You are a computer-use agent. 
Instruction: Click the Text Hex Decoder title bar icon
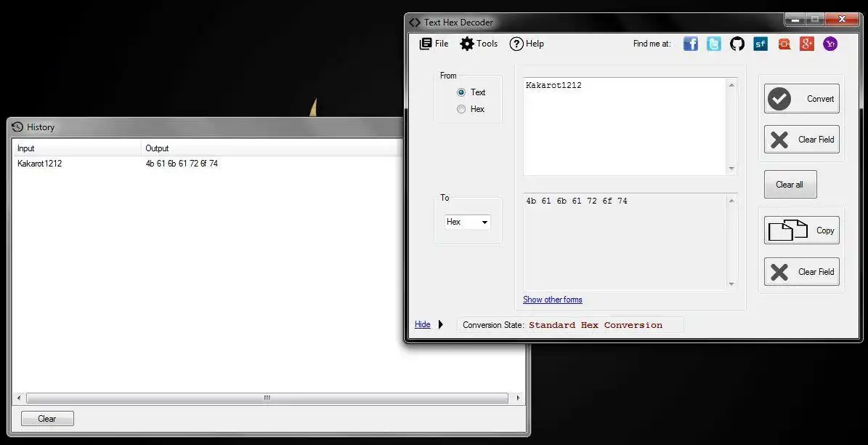(x=415, y=23)
